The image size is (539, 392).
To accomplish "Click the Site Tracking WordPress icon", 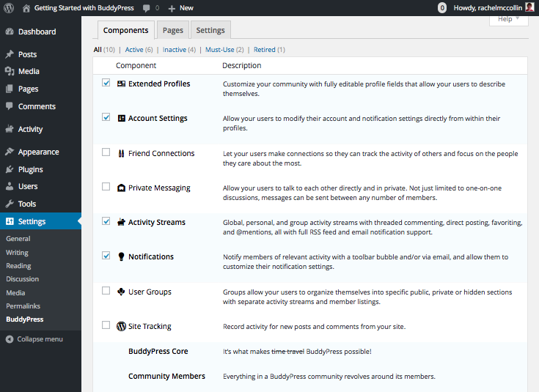I will pyautogui.click(x=121, y=326).
